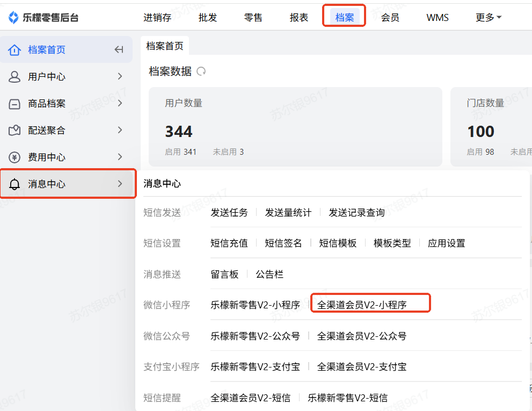The width and height of the screenshot is (532, 411).
Task: Click the 商品档案 box icon
Action: (x=14, y=104)
